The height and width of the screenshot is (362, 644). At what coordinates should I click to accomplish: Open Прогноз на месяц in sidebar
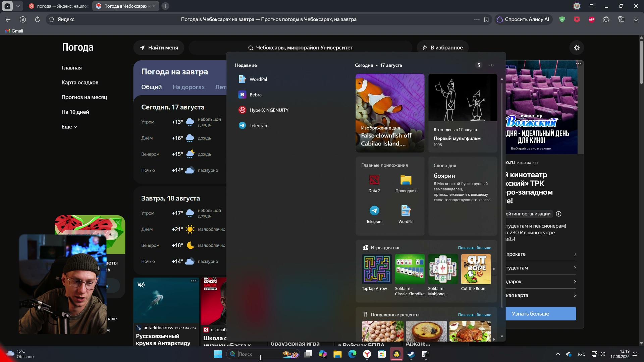84,97
